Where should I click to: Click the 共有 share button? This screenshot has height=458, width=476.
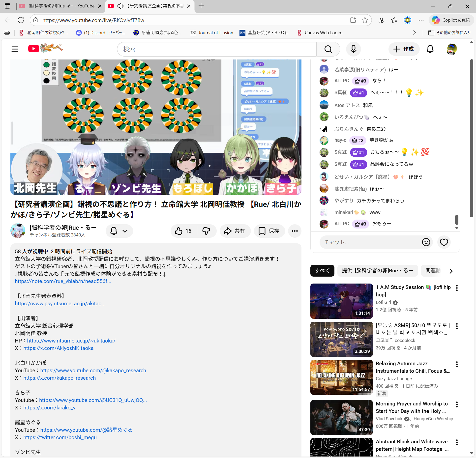click(235, 231)
